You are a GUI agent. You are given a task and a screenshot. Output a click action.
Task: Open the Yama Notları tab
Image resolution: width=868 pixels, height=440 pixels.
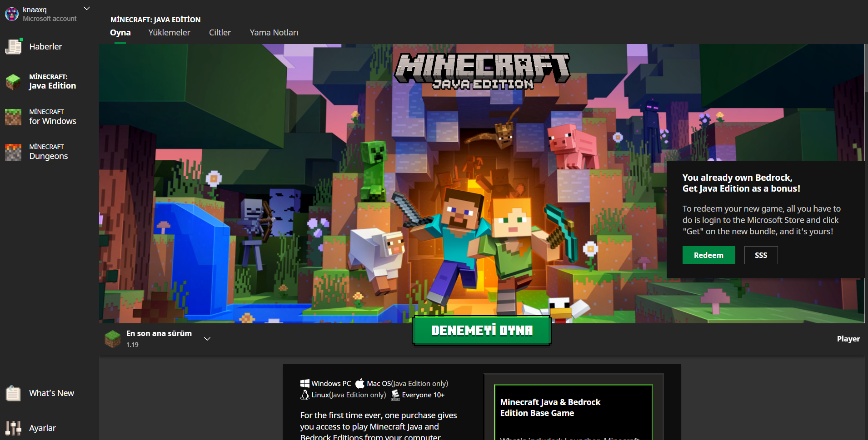[274, 33]
